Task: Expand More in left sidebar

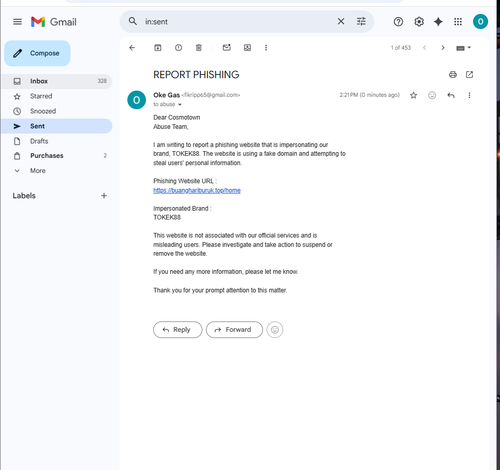Action: pyautogui.click(x=38, y=171)
